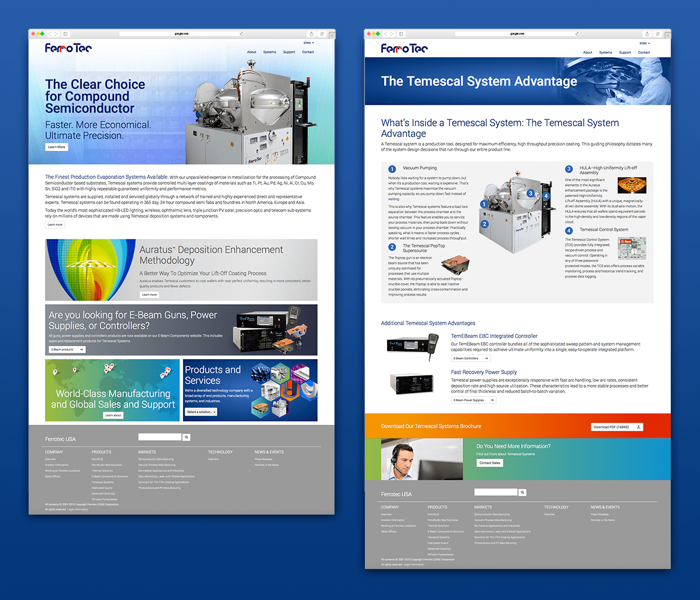The image size is (700, 600).
Task: Toggle sidebar icon in right browser window
Action: pyautogui.click(x=401, y=34)
